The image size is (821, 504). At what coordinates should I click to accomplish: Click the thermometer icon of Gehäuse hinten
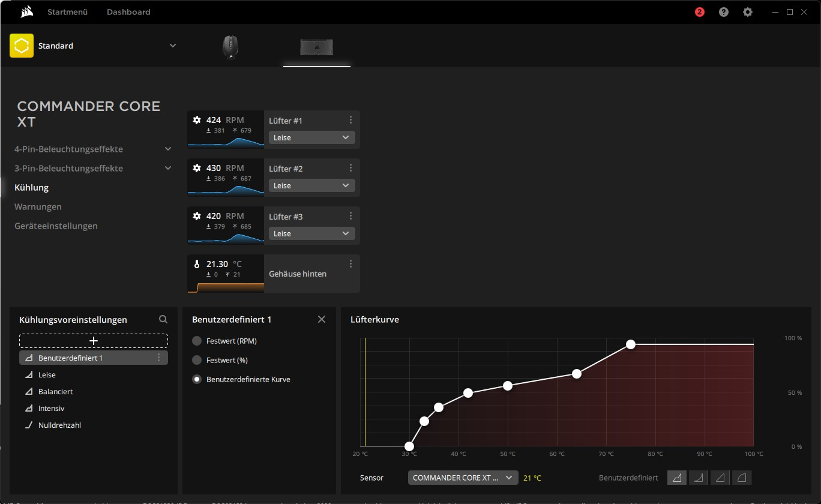click(x=197, y=264)
